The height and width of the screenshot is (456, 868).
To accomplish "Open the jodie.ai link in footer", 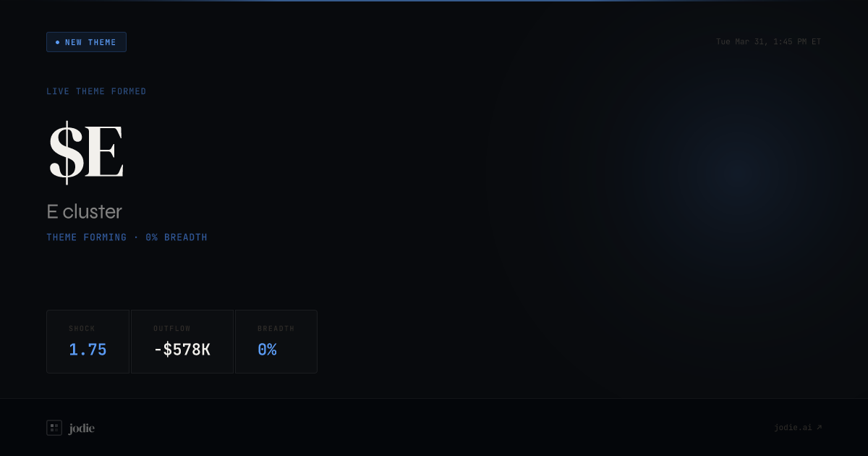I will tap(798, 428).
